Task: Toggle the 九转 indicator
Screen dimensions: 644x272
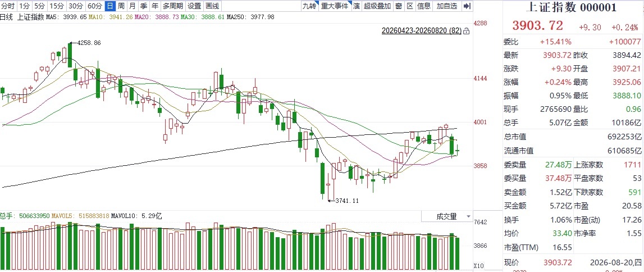Action: (x=310, y=6)
